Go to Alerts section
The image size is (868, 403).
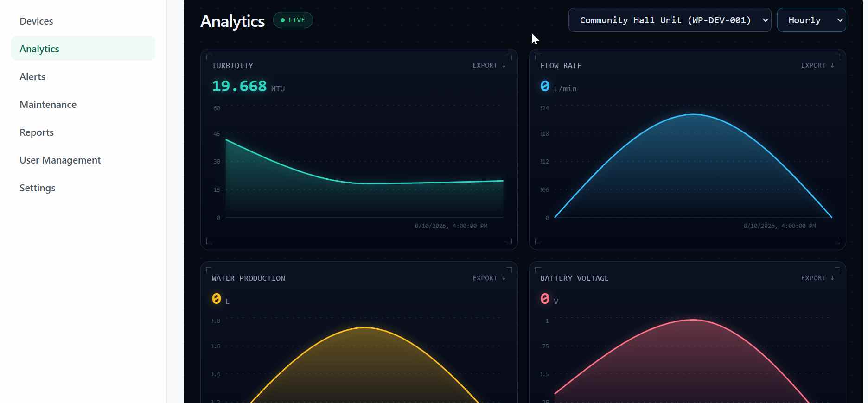point(83,76)
